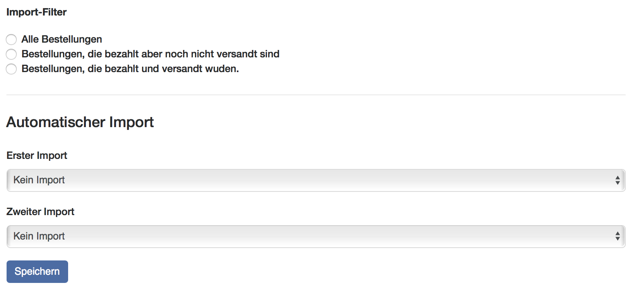Image resolution: width=644 pixels, height=293 pixels.
Task: Select the "Alle Bestellungen" radio button
Action: [11, 40]
